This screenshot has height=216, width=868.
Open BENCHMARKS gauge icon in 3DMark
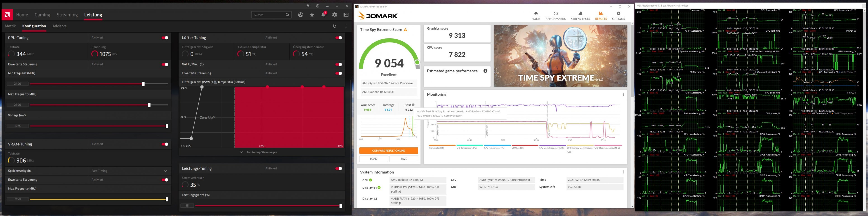(556, 14)
